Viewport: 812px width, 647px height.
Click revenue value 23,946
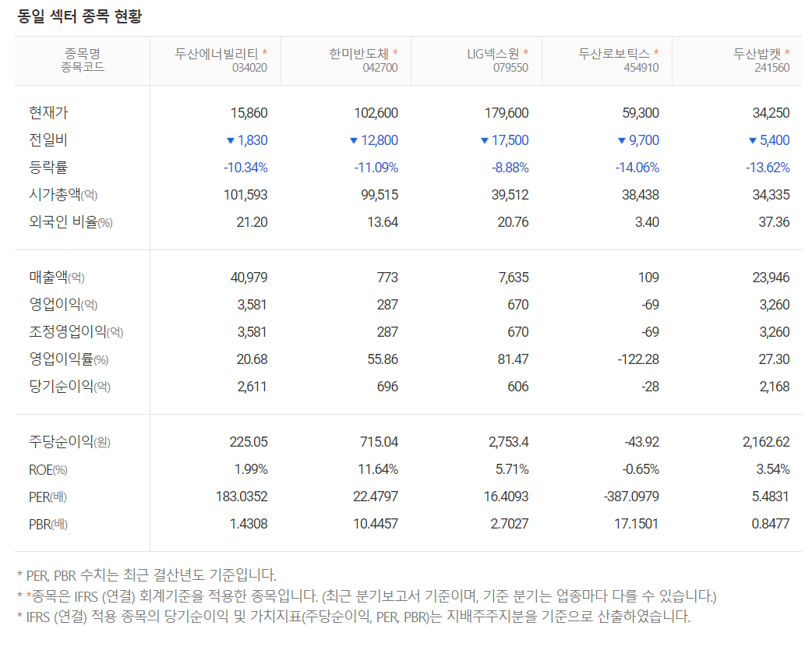pyautogui.click(x=771, y=278)
